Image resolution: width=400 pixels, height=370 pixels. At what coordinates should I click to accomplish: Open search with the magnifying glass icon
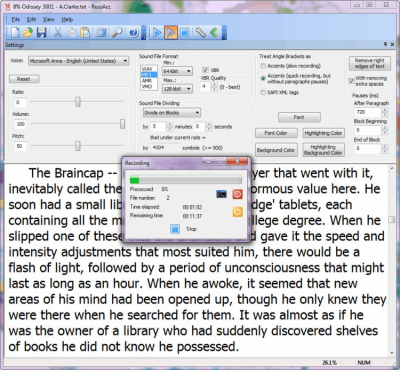[x=117, y=32]
